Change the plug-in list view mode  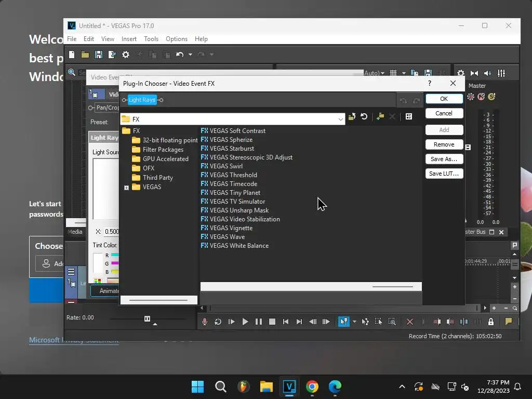(x=409, y=117)
